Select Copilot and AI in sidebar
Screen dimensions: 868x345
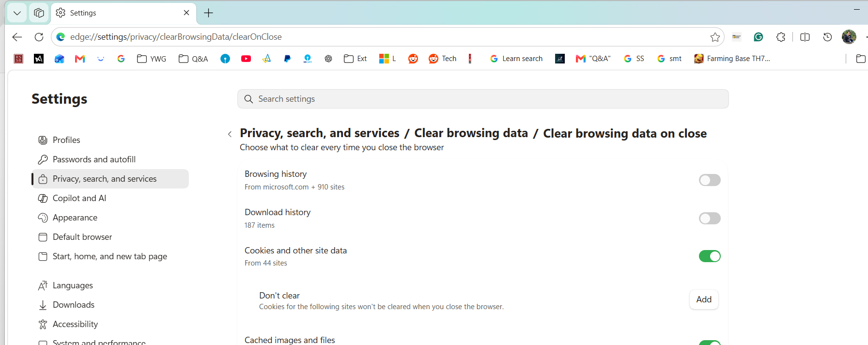(110, 198)
